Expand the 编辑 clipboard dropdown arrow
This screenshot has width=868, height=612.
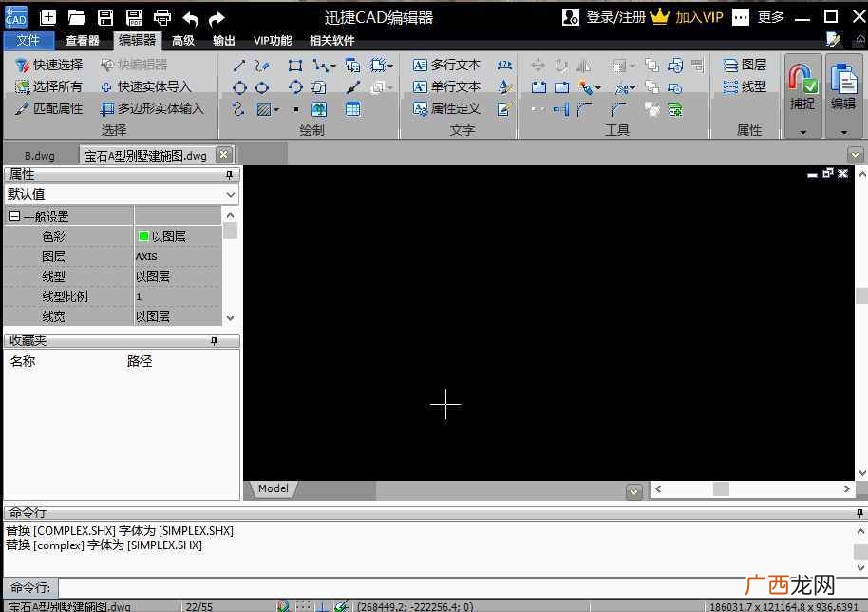click(x=843, y=132)
